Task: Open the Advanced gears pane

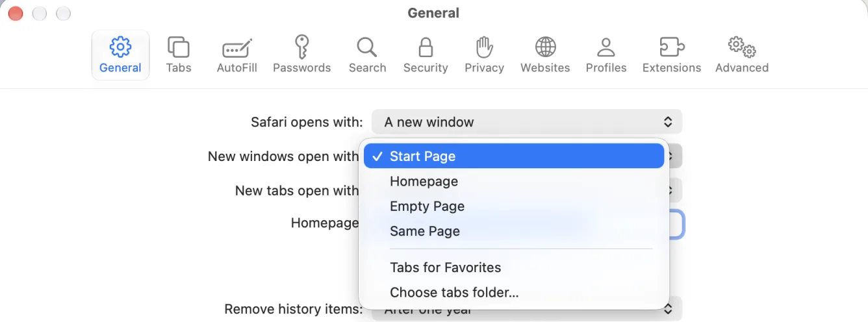Action: [742, 55]
